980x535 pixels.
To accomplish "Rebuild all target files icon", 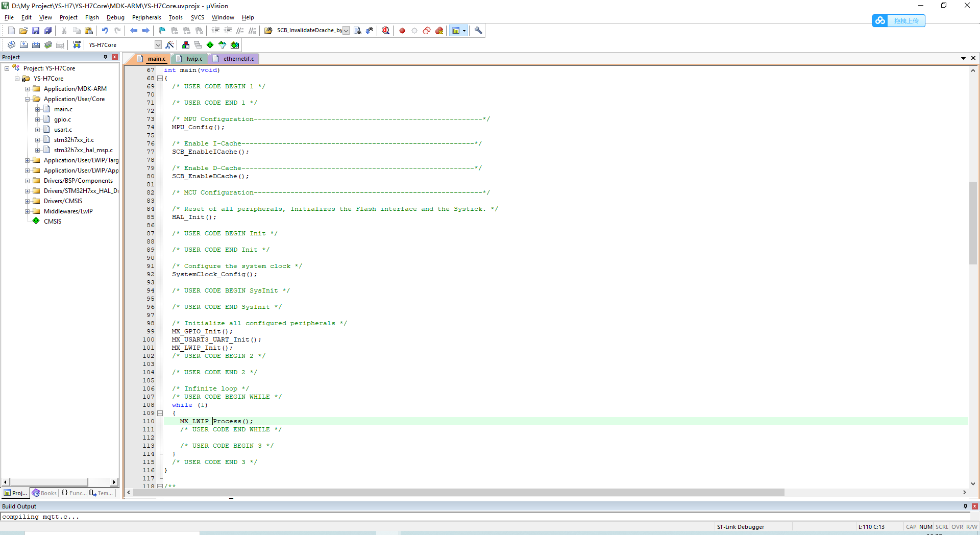I will (36, 45).
